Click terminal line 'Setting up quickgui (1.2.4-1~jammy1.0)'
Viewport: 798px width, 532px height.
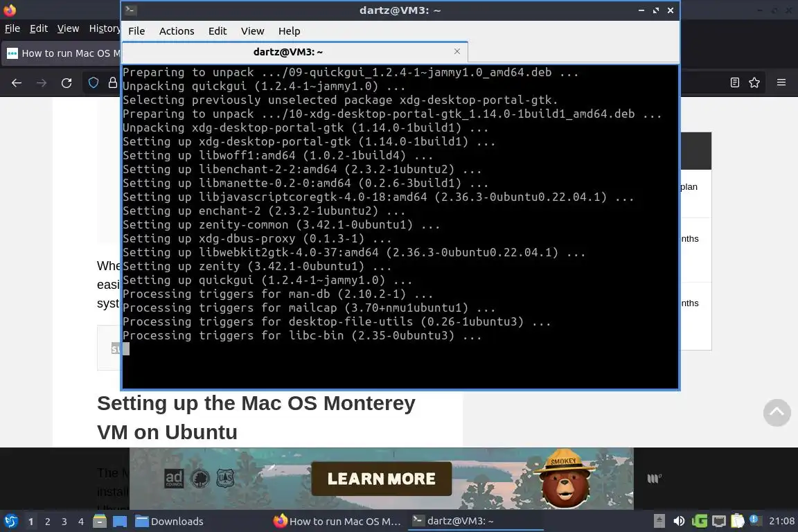click(267, 280)
